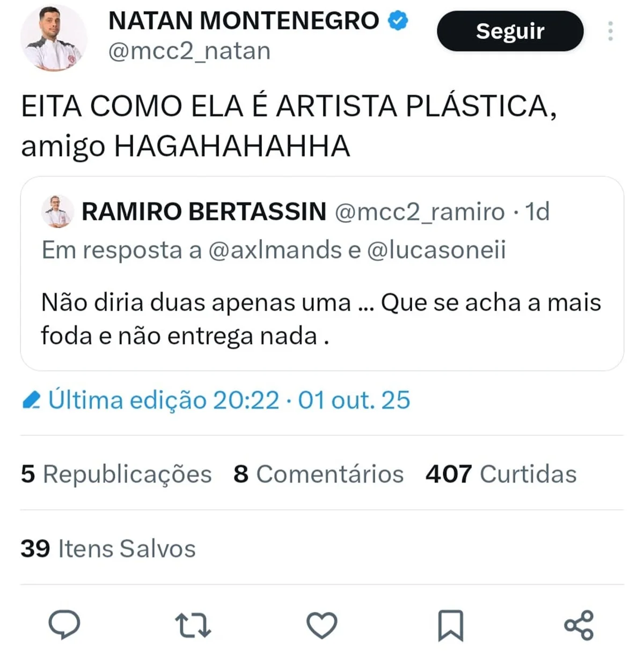Bookmark the tweet with the bookmark icon

point(450,625)
